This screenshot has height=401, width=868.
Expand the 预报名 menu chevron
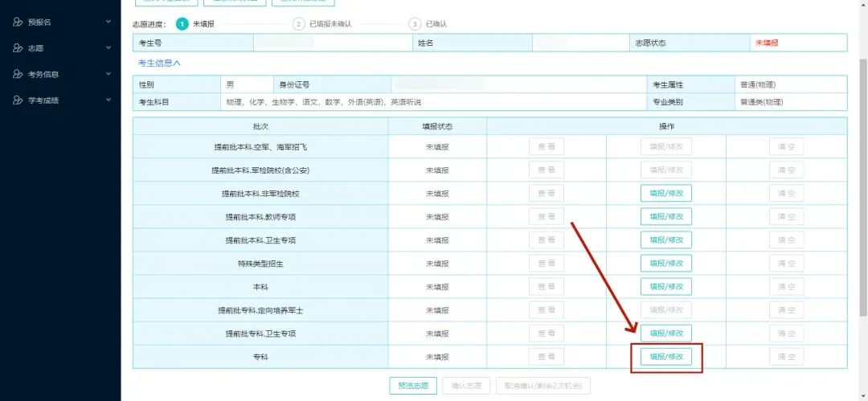click(108, 22)
